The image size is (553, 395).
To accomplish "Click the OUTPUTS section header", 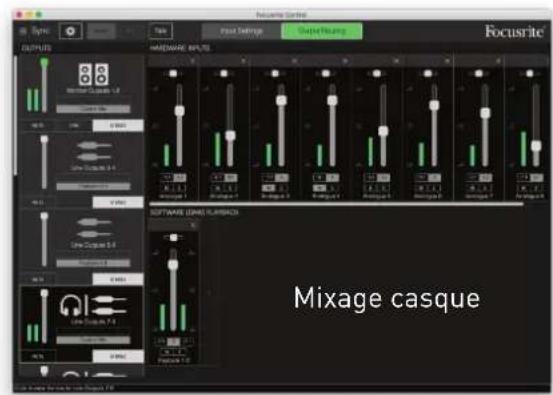I will [x=36, y=48].
